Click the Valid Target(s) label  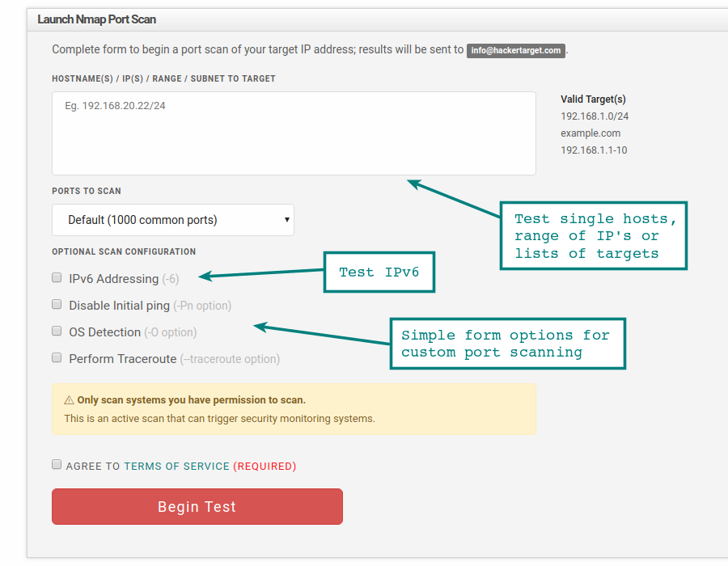point(594,99)
